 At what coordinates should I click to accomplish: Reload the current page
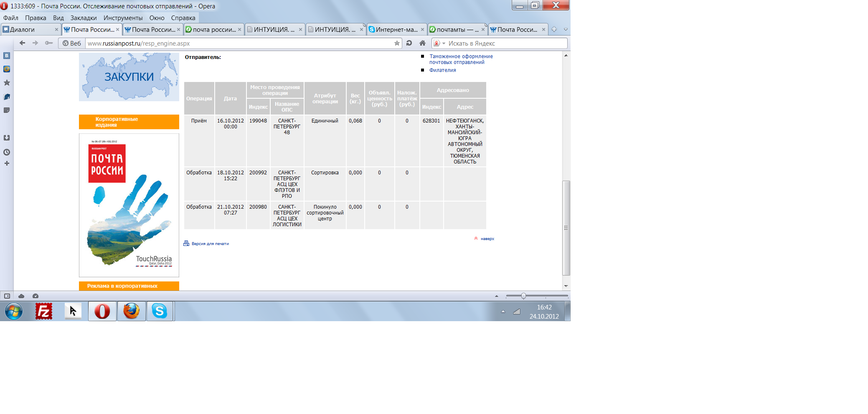[409, 43]
